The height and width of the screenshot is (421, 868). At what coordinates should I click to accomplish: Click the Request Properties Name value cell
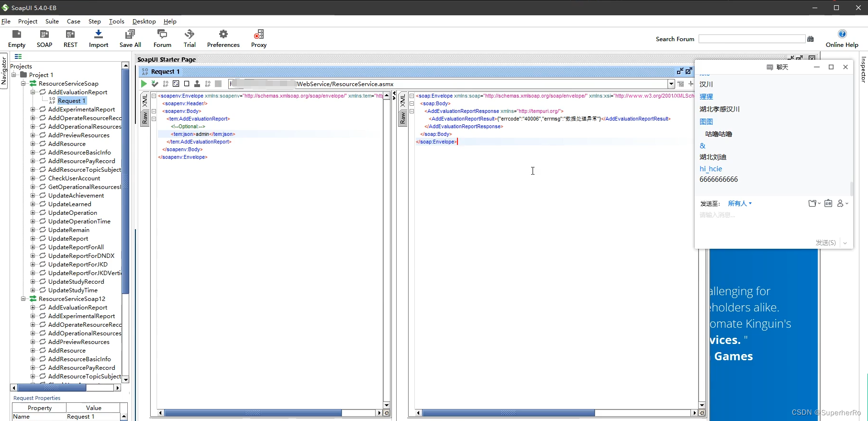click(92, 417)
